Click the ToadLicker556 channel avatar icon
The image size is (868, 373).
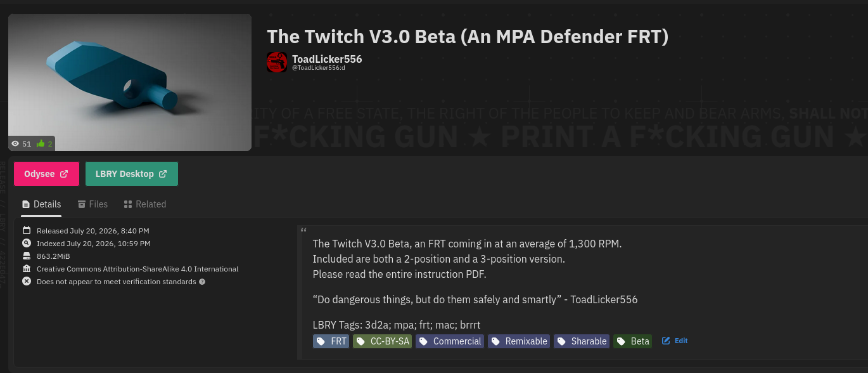click(277, 62)
